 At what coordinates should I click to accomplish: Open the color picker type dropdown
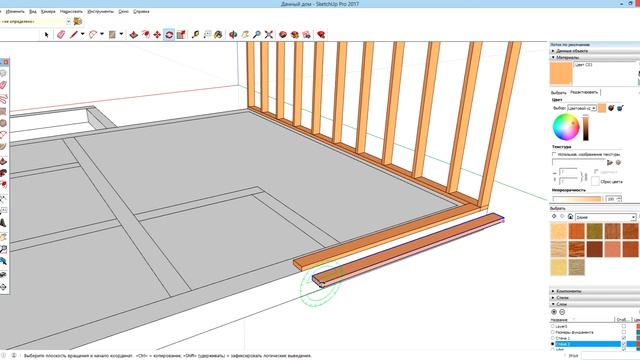[582, 108]
